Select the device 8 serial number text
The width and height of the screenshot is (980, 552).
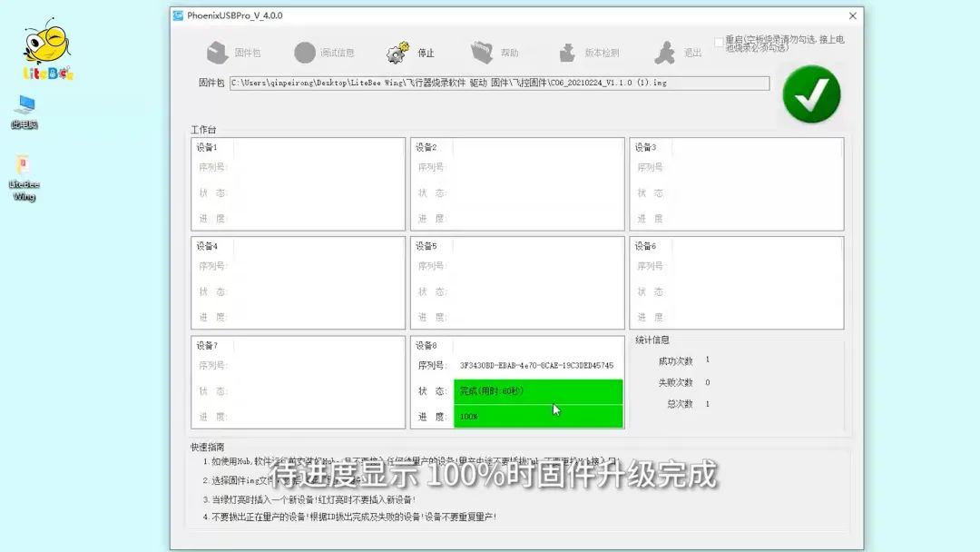point(536,366)
